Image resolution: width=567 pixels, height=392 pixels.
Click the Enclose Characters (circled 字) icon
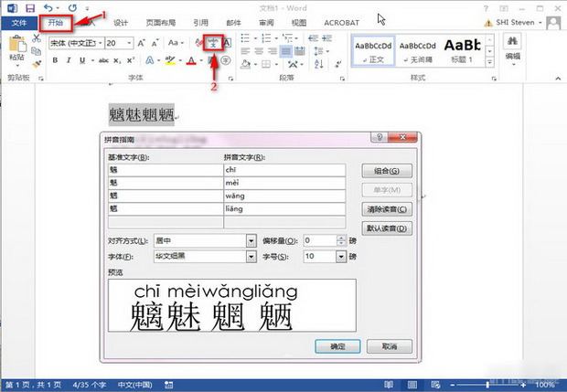[x=226, y=60]
